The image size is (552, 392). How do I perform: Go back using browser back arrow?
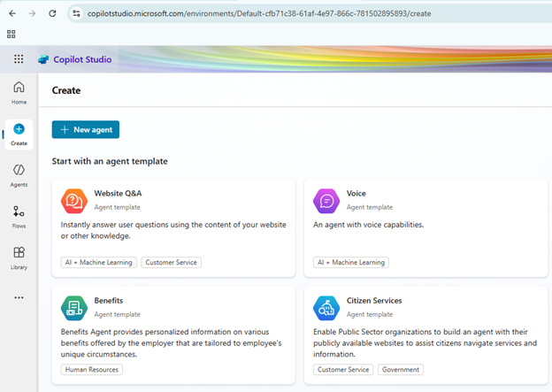pyautogui.click(x=12, y=14)
